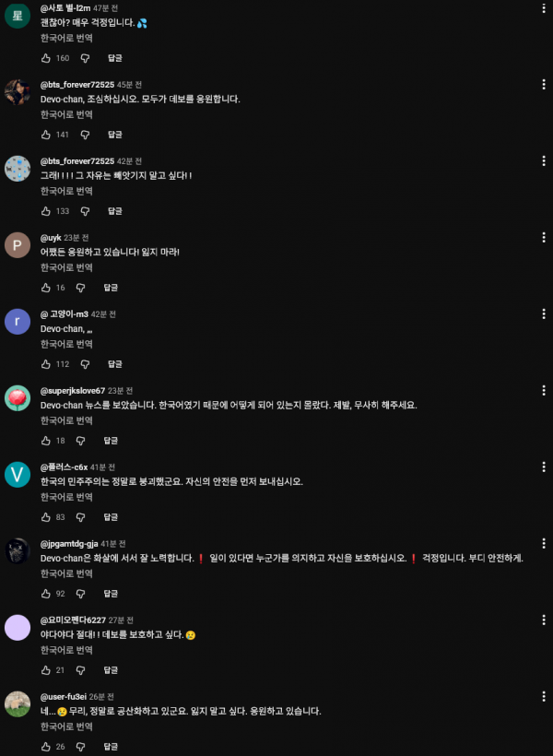Translate the @고양이-m3 comment to Korean
Screen dimensions: 553x756
coord(66,344)
